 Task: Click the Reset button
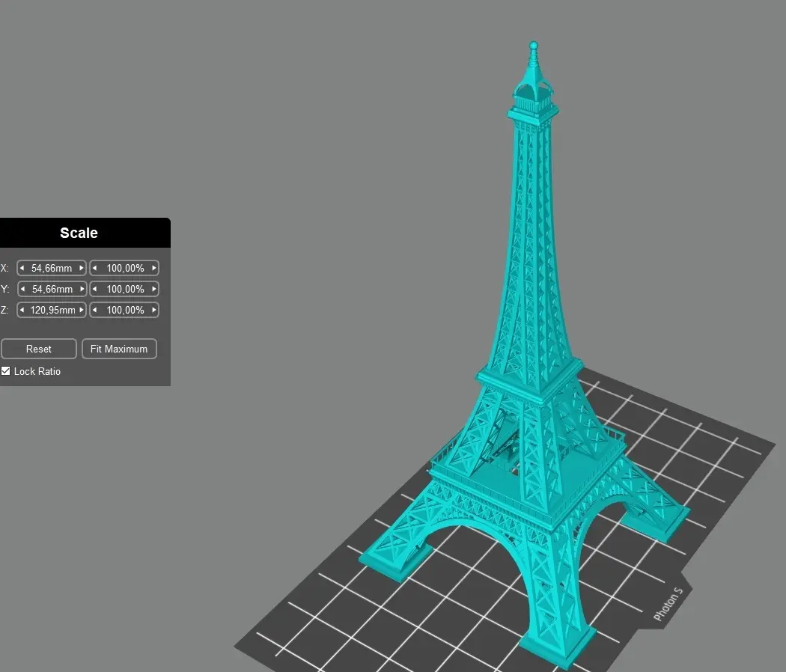39,349
